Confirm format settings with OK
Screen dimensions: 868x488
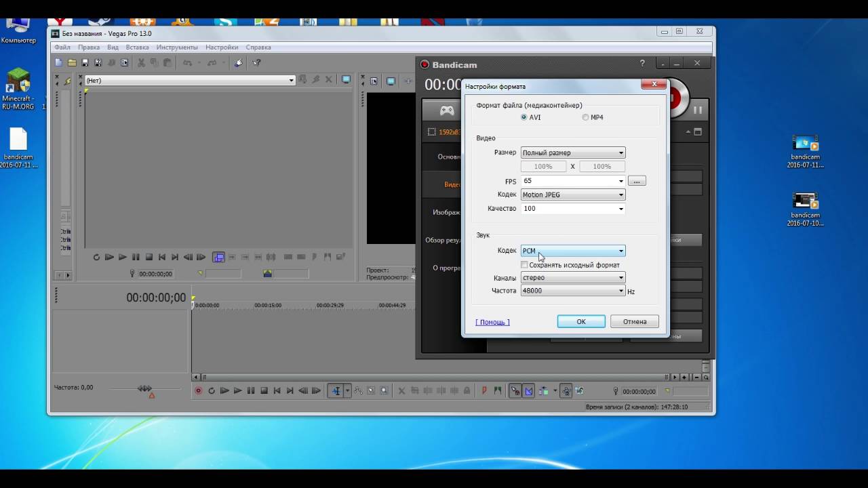click(581, 321)
